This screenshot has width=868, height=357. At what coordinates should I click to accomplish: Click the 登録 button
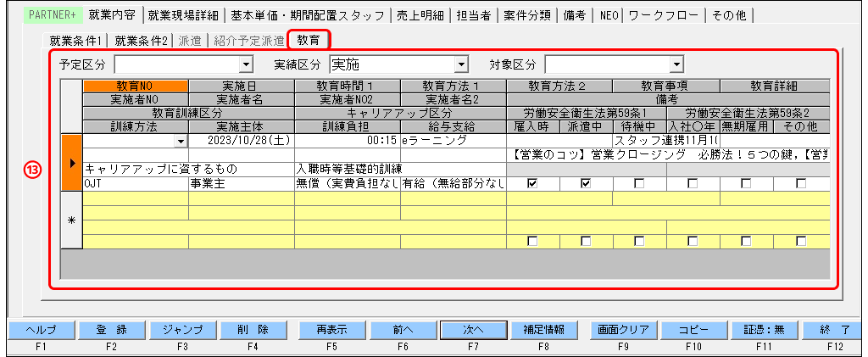pyautogui.click(x=111, y=330)
